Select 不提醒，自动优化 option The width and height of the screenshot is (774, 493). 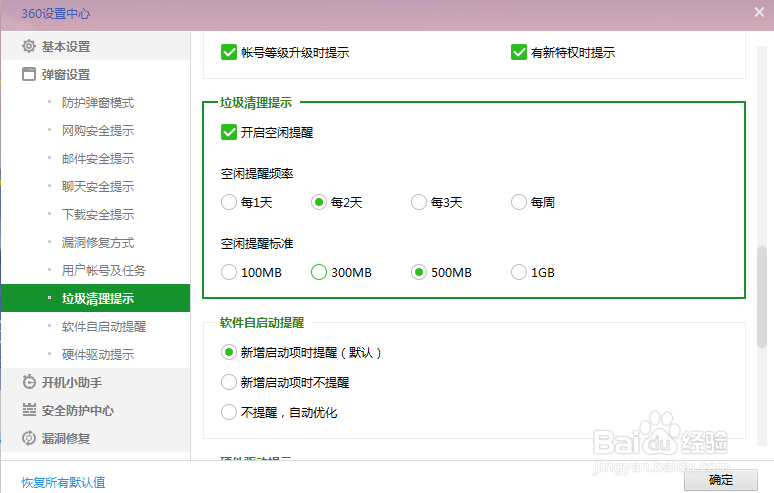[x=229, y=412]
